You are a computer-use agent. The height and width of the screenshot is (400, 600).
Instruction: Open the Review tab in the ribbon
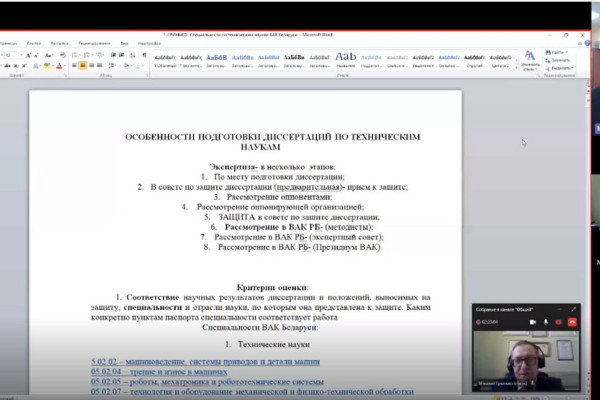click(x=94, y=43)
